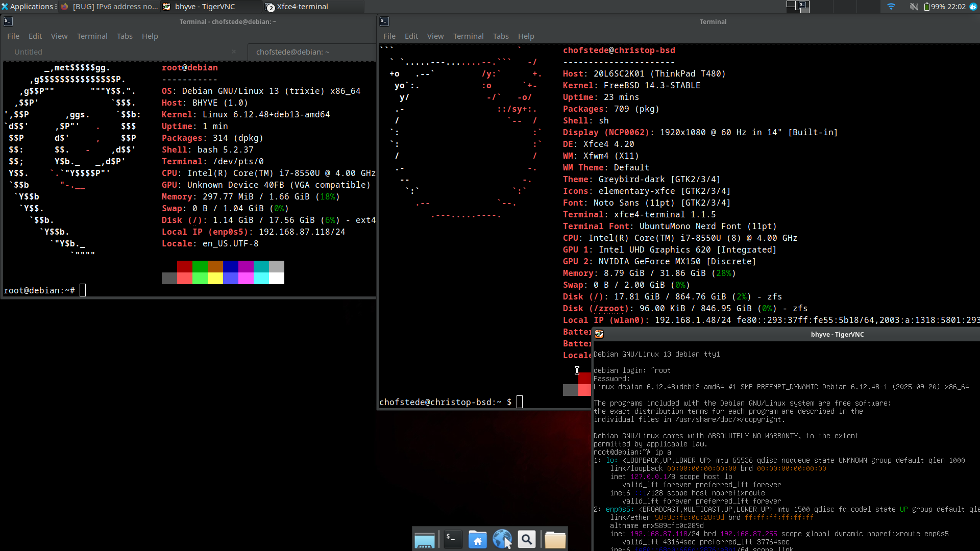This screenshot has width=980, height=551.
Task: Open View menu in the debian terminal window
Action: (59, 36)
